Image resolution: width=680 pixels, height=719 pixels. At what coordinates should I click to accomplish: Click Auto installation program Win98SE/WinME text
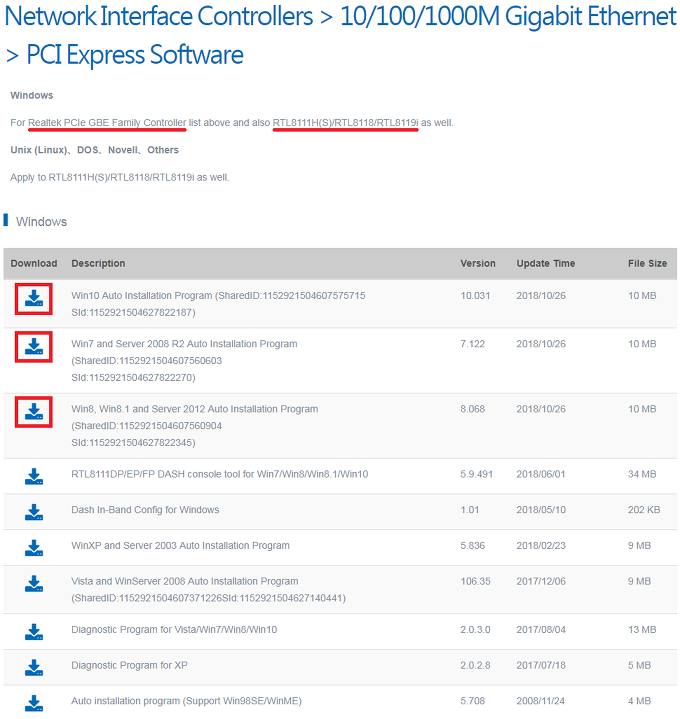pyautogui.click(x=186, y=701)
